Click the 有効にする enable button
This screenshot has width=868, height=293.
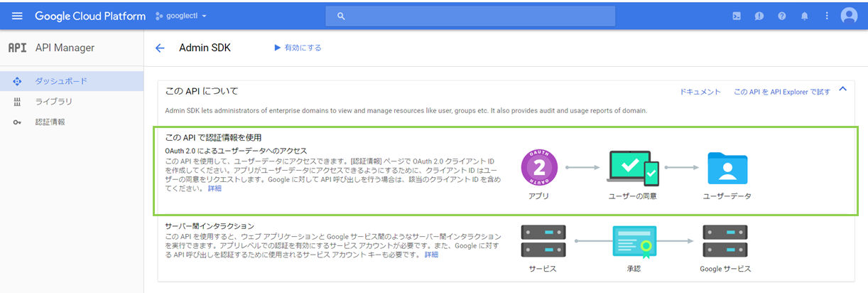coord(298,48)
